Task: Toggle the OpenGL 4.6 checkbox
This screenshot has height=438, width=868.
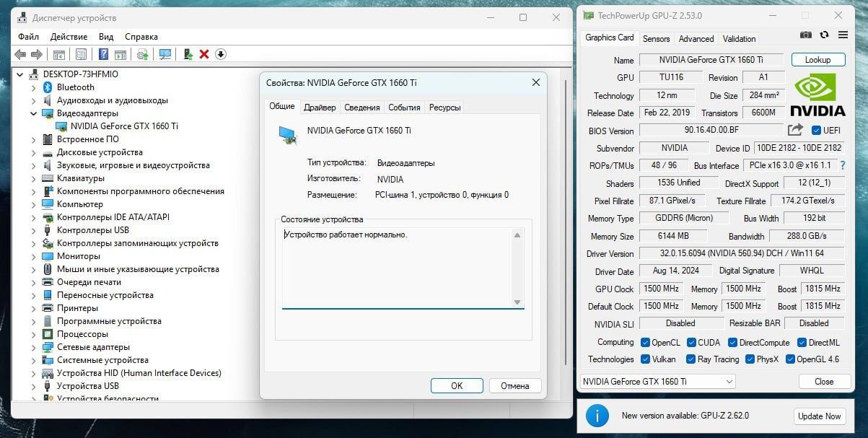Action: [789, 359]
